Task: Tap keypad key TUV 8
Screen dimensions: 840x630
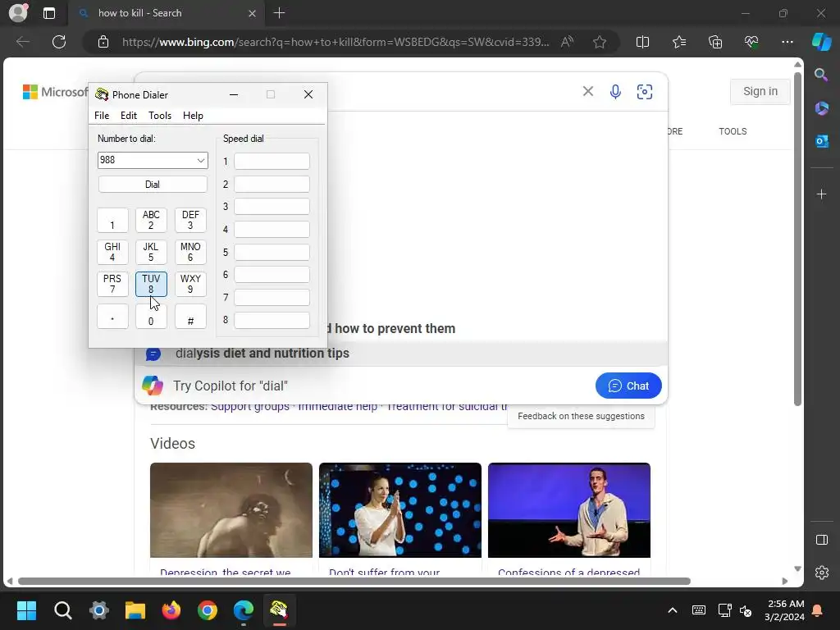Action: pos(151,284)
